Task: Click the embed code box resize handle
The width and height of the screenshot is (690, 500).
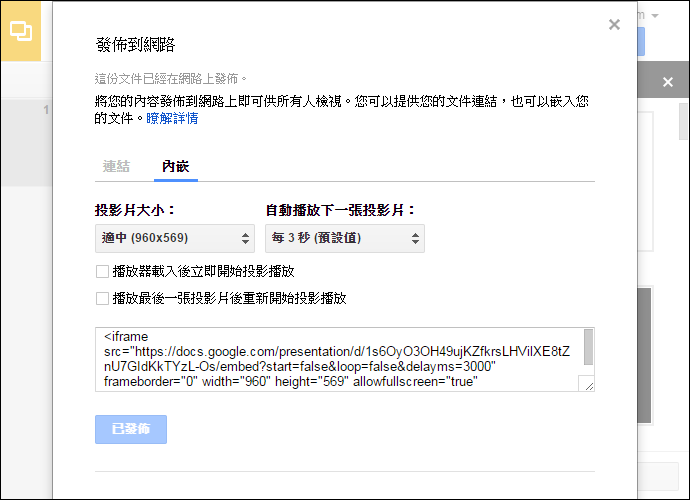Action: (588, 385)
